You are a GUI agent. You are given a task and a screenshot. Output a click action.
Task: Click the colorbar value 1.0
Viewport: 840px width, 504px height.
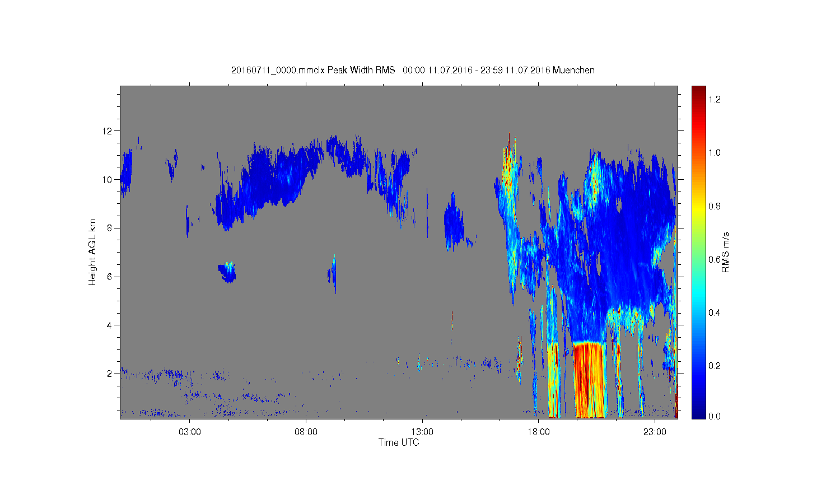[x=714, y=153]
